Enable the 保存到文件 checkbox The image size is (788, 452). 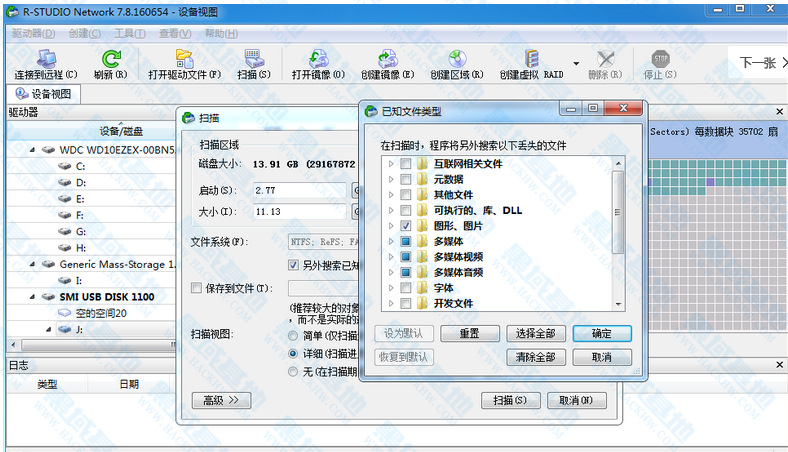[x=196, y=288]
